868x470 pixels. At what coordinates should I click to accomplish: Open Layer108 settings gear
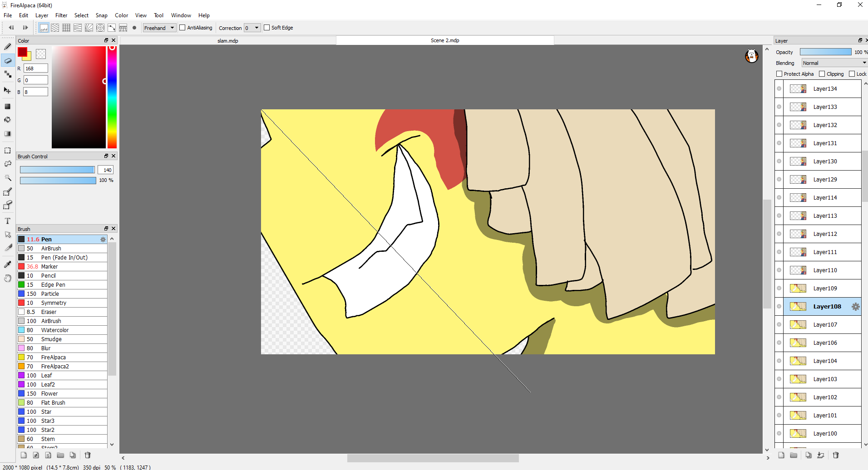click(x=855, y=307)
